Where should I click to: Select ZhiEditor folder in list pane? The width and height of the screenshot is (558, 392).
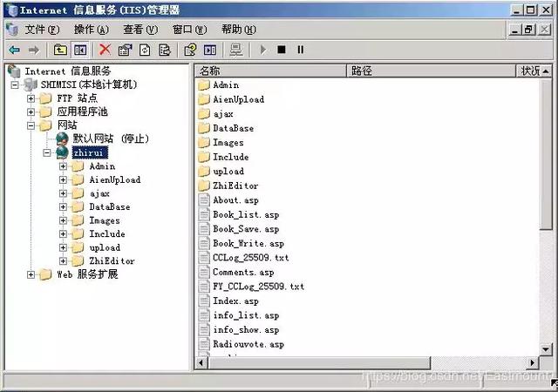point(235,186)
